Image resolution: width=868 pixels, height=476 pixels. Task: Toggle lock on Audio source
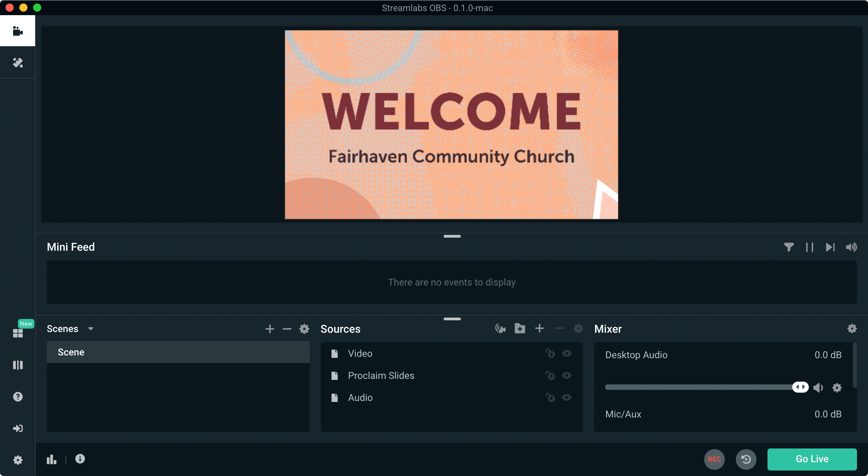click(550, 397)
